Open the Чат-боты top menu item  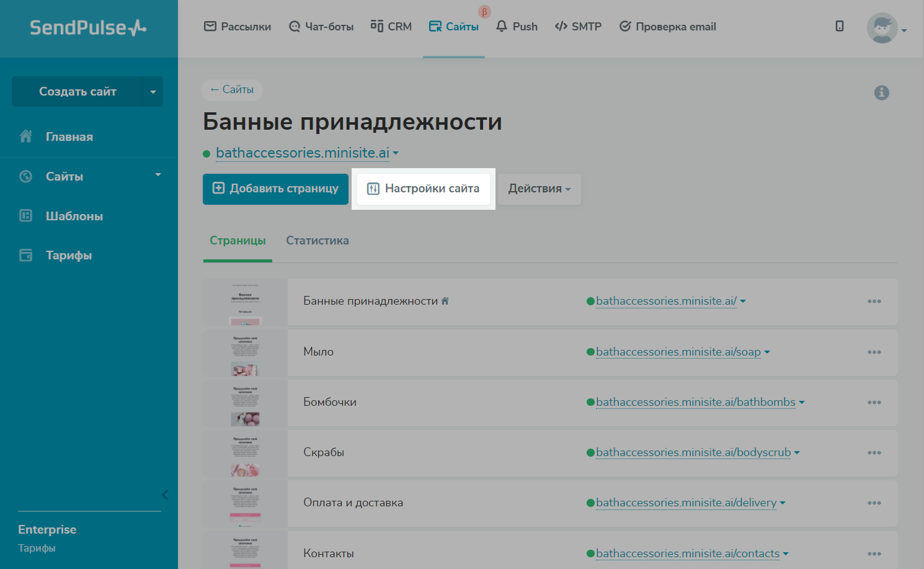pos(321,27)
